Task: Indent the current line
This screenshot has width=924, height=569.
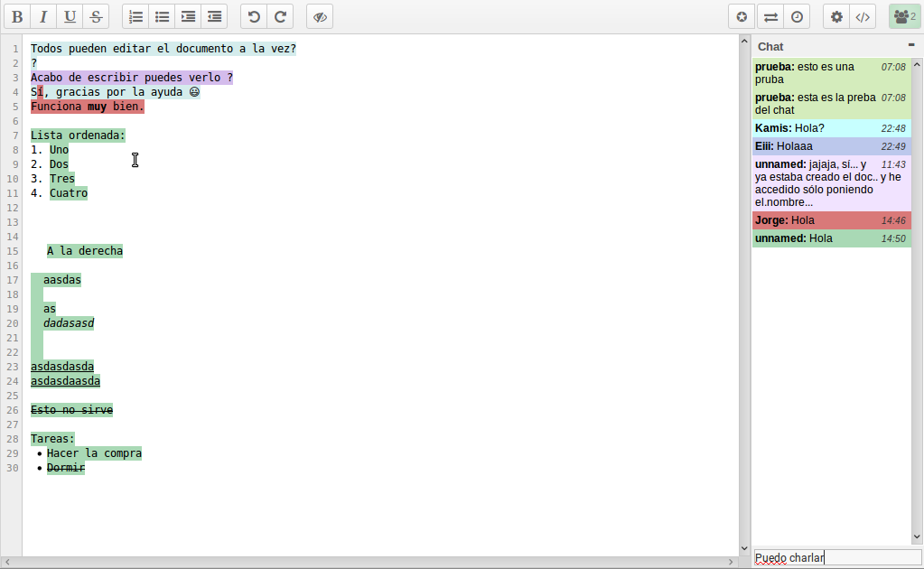Action: pos(188,16)
